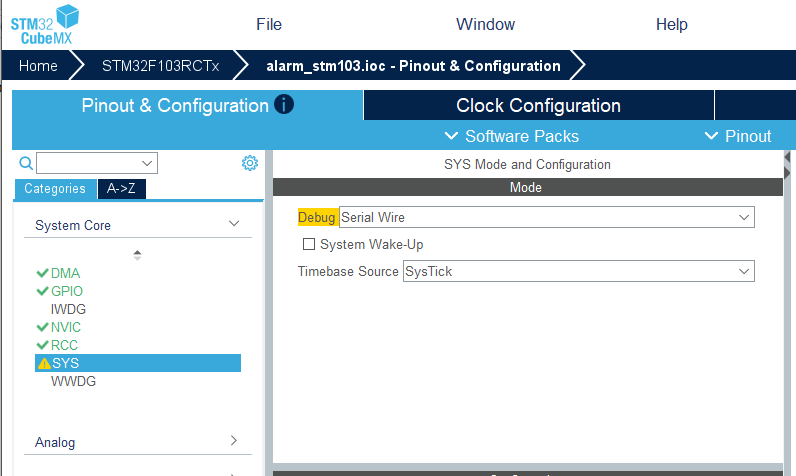Expand the Pinout dropdown menu
Screen dimensions: 796x476
[x=738, y=136]
